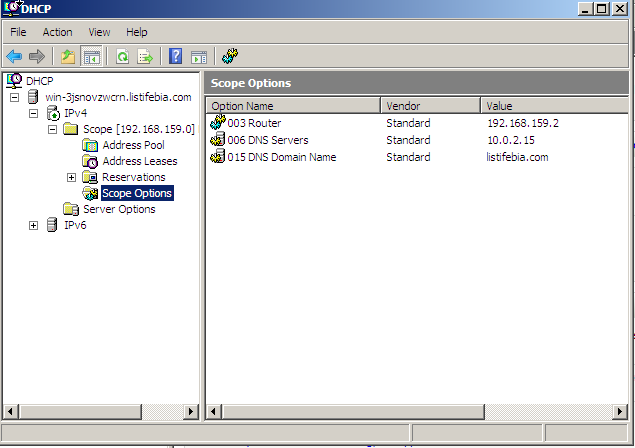Click the Up one level folder icon
The height and width of the screenshot is (448, 635).
click(x=68, y=56)
